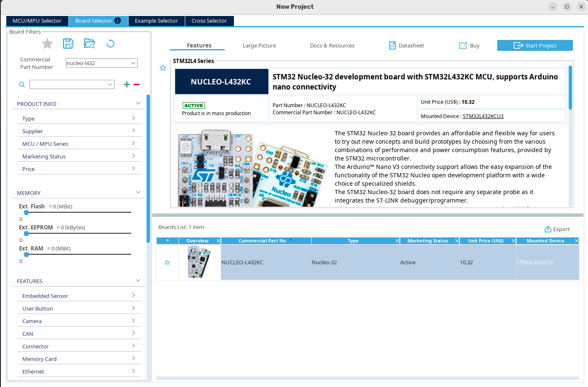
Task: Show the Features tab
Action: (199, 45)
